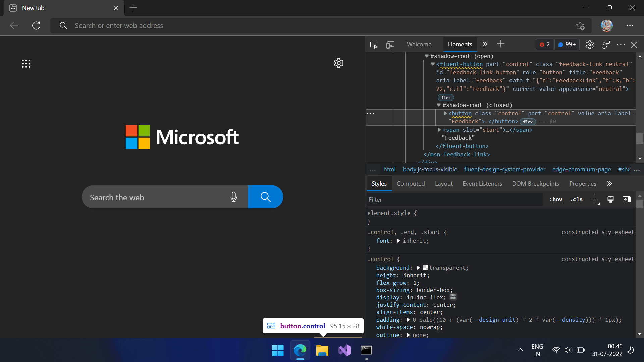Expand the padding shorthand property triangle
The width and height of the screenshot is (644, 362).
click(408, 320)
